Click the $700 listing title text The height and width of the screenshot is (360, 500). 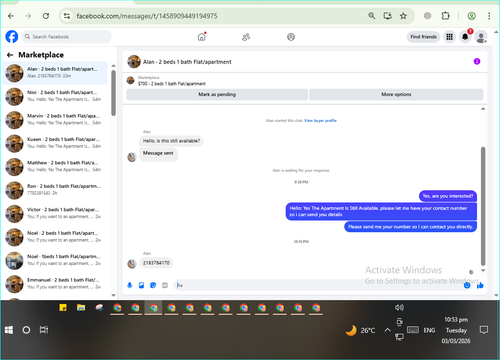[172, 84]
